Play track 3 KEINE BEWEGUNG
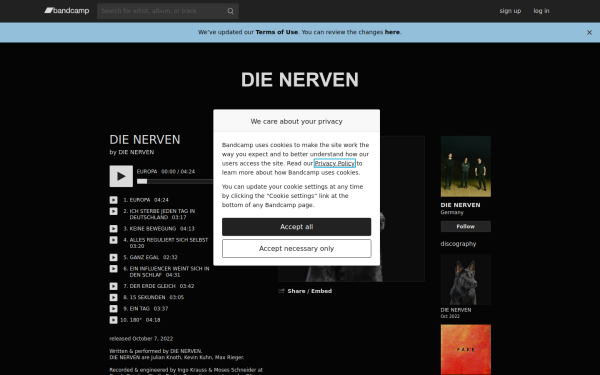Viewport: 600px width, 375px height. [113, 229]
